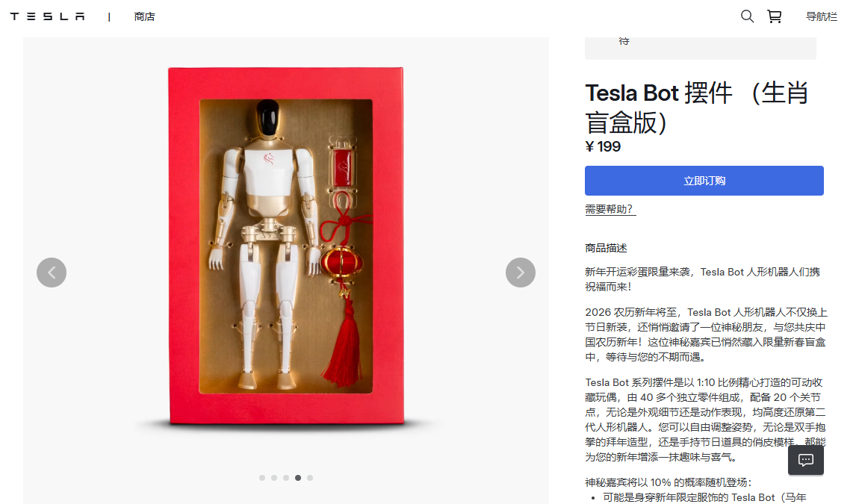Select the fifth carousel dot

click(x=310, y=478)
